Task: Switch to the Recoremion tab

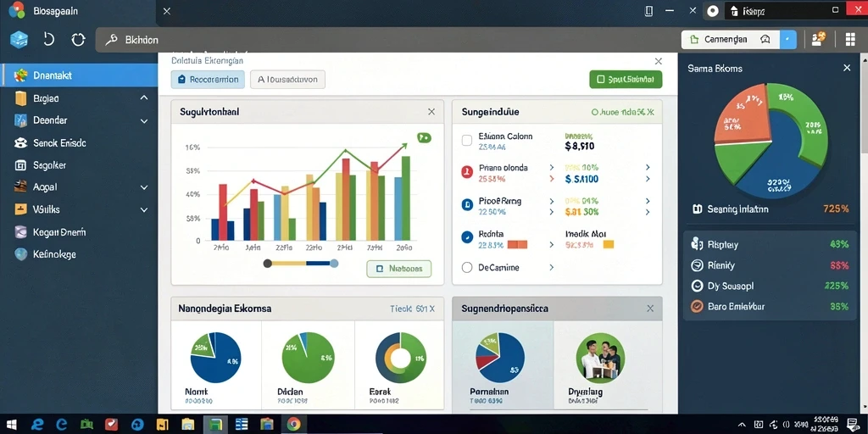Action: tap(209, 80)
